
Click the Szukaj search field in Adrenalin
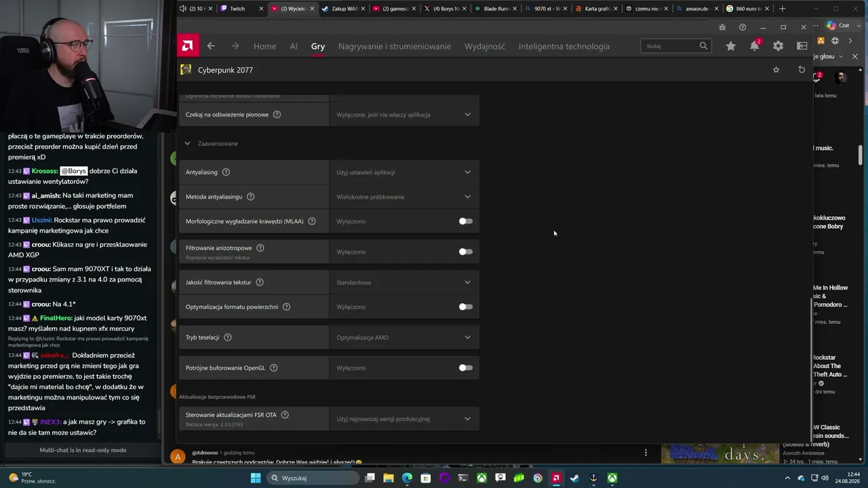point(676,46)
